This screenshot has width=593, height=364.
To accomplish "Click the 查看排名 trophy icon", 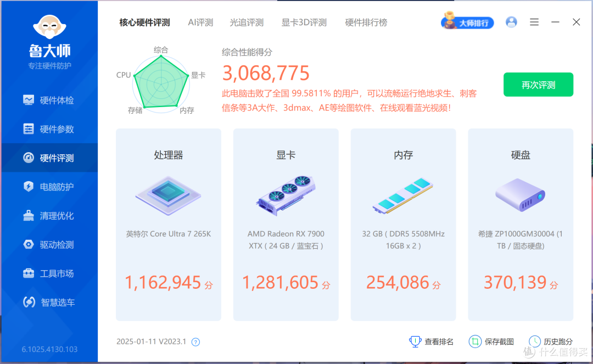I will click(415, 341).
